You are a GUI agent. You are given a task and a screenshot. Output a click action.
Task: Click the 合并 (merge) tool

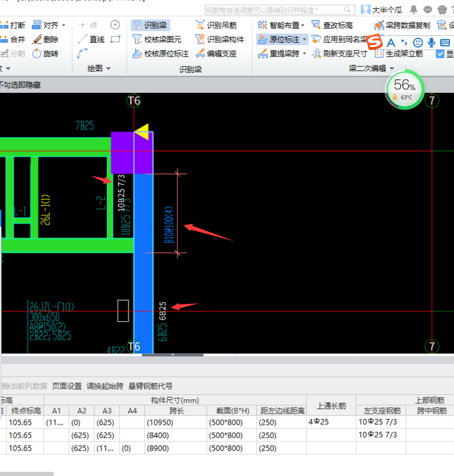click(x=12, y=39)
